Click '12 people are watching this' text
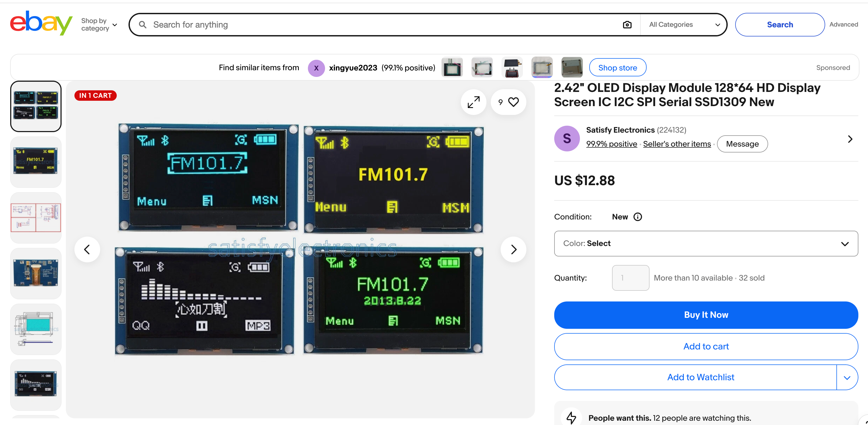Viewport: 868px width, 425px height. tap(702, 418)
